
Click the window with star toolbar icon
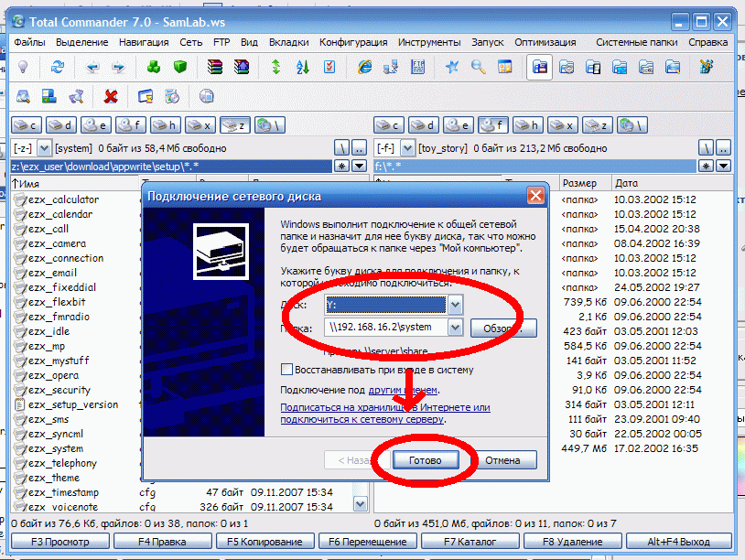(x=504, y=68)
